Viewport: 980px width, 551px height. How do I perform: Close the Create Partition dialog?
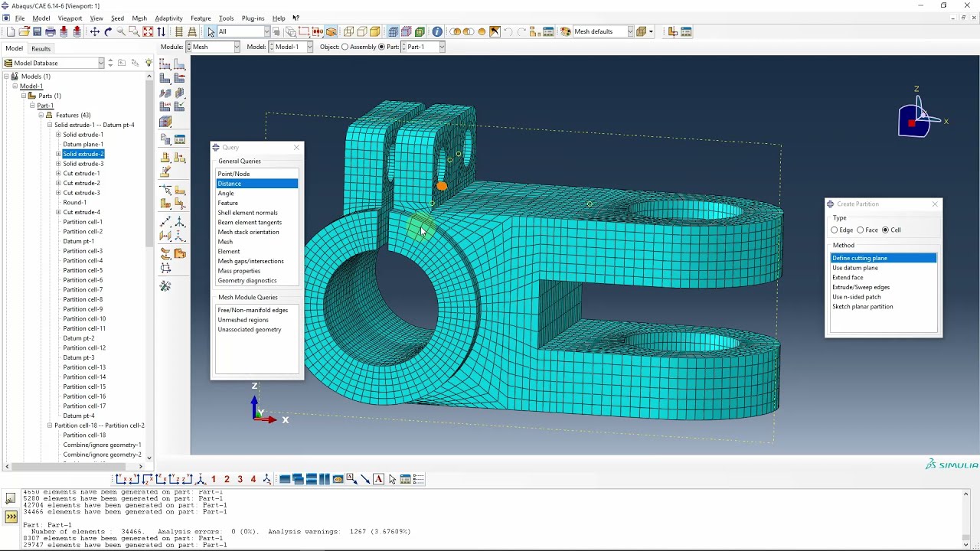(934, 204)
